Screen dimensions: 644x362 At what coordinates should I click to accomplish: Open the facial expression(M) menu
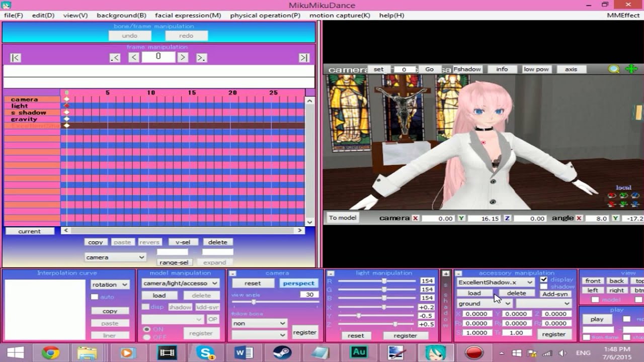coord(188,15)
